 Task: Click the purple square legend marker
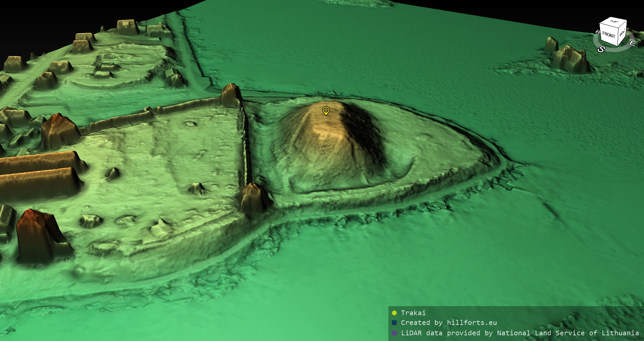394,333
